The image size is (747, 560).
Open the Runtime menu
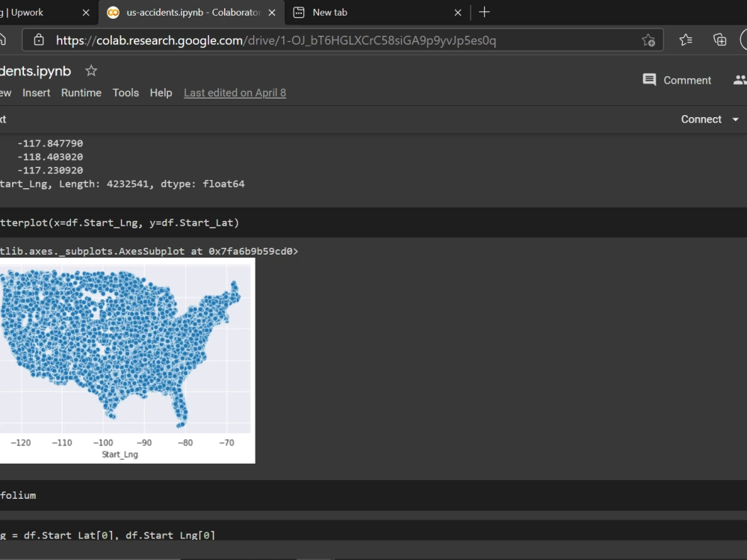click(81, 93)
